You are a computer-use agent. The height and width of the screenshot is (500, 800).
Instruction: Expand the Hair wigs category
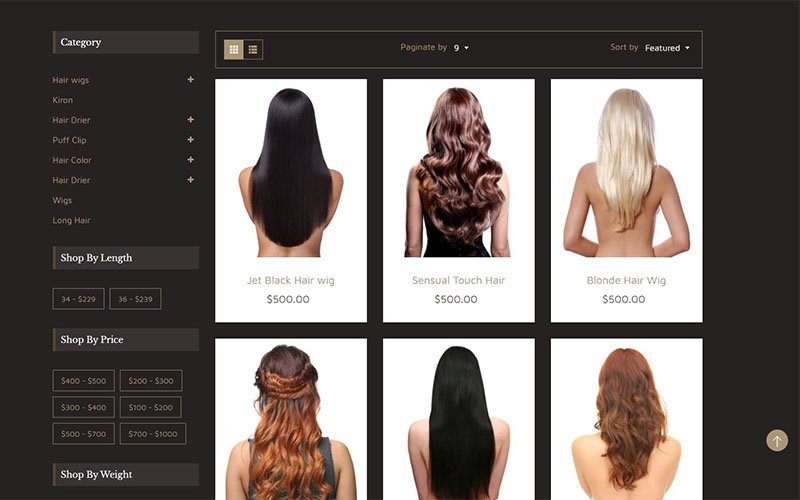[190, 80]
